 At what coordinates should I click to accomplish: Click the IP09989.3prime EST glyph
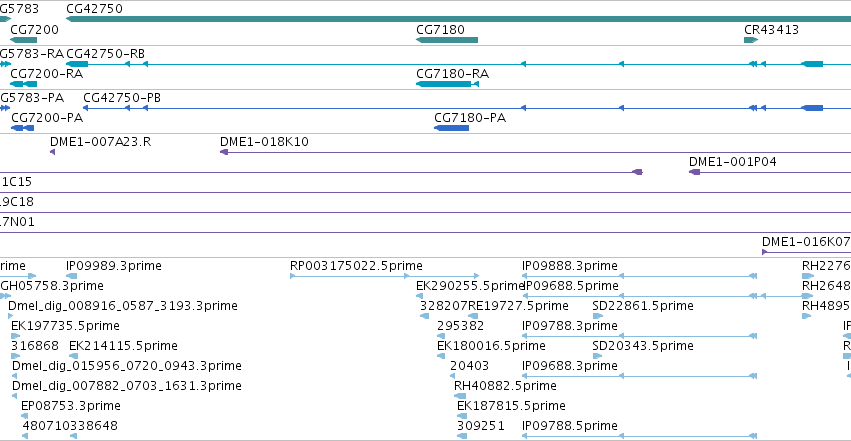[71, 276]
